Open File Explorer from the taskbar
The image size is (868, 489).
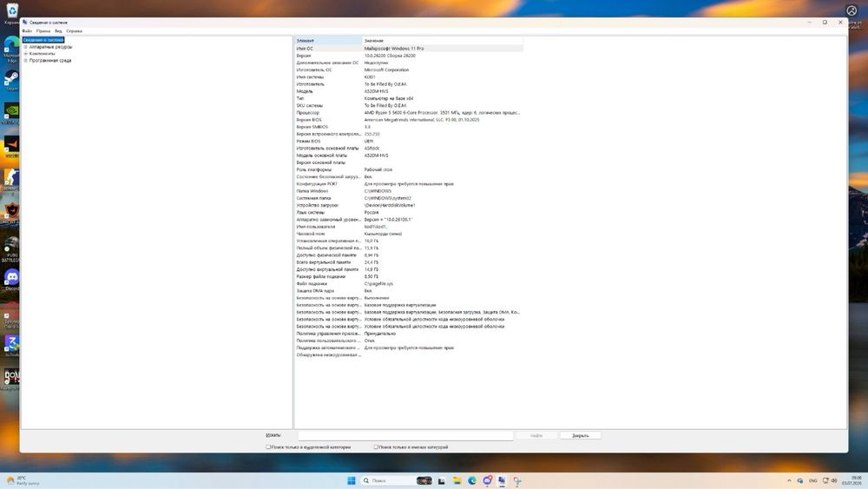coord(457,480)
